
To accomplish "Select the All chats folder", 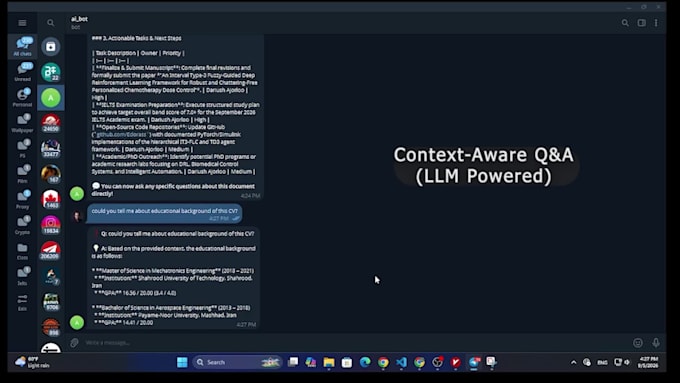I will (22, 46).
